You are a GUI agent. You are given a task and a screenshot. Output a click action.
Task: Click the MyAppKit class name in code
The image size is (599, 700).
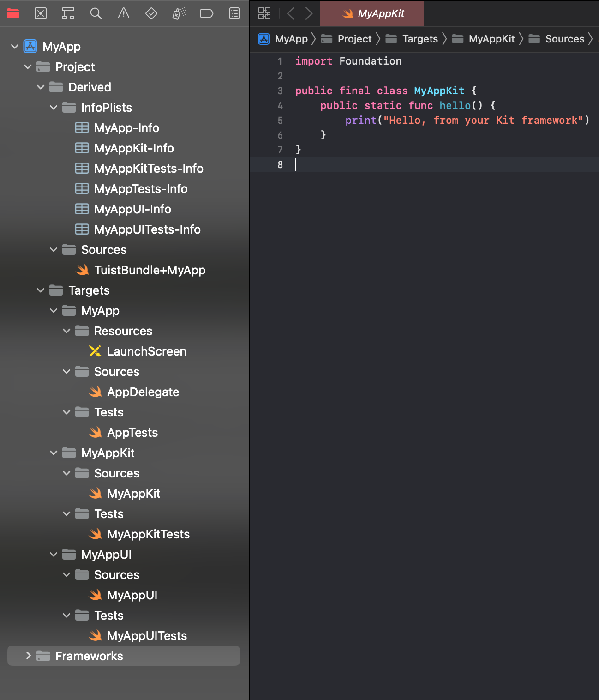[x=439, y=91]
